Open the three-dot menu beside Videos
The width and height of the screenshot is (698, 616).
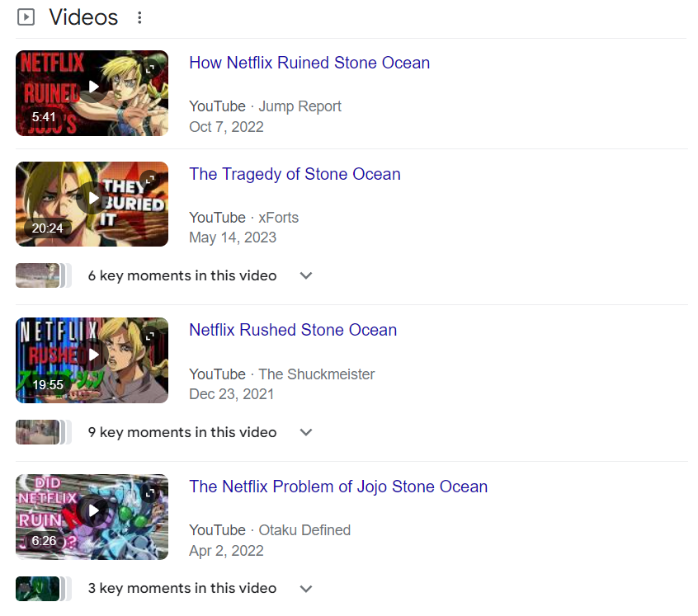tap(139, 17)
